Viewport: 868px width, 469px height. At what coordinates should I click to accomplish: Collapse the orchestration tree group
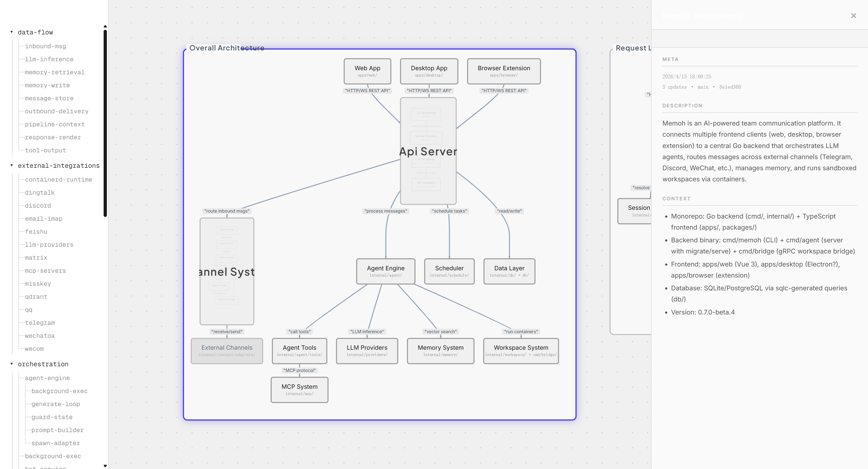click(11, 364)
